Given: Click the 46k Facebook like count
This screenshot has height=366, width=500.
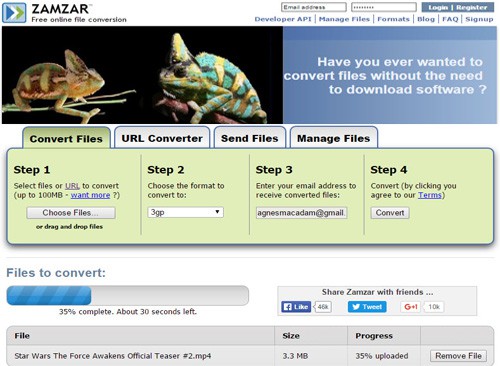Looking at the screenshot, I should pyautogui.click(x=323, y=307).
